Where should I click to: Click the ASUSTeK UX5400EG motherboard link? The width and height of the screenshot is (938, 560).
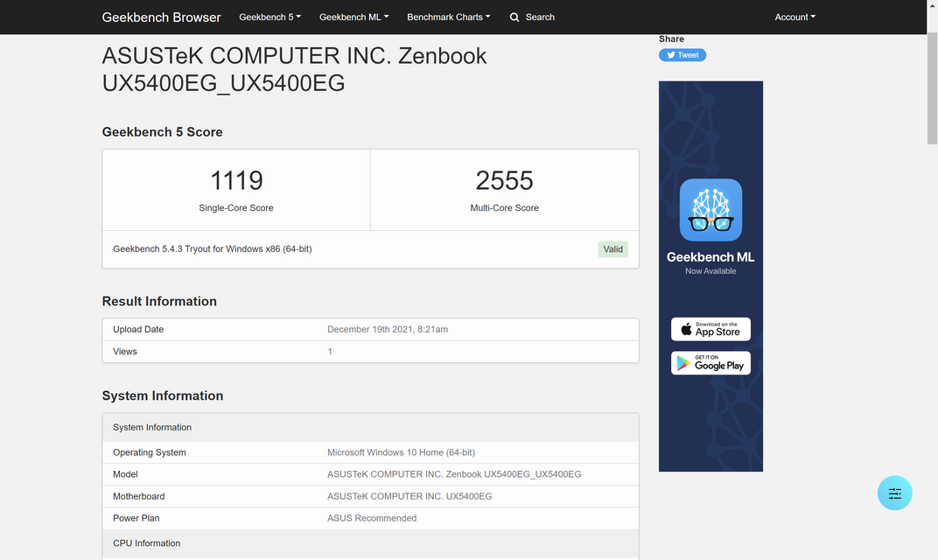[409, 496]
